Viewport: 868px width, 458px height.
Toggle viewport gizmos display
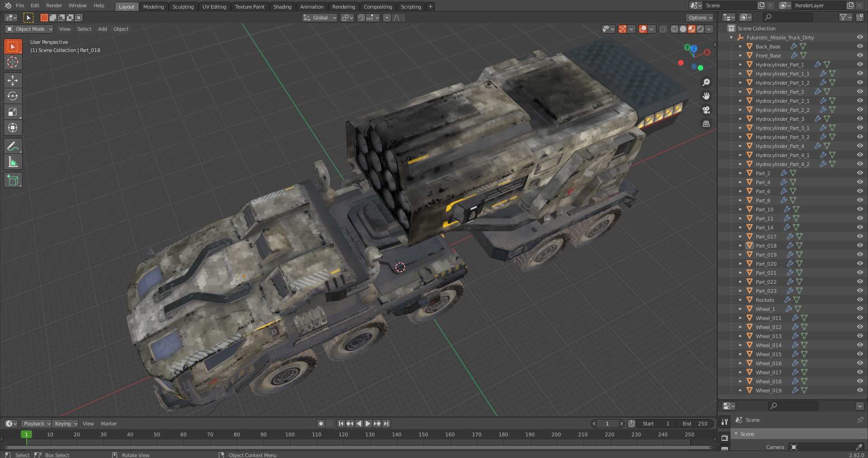(623, 29)
